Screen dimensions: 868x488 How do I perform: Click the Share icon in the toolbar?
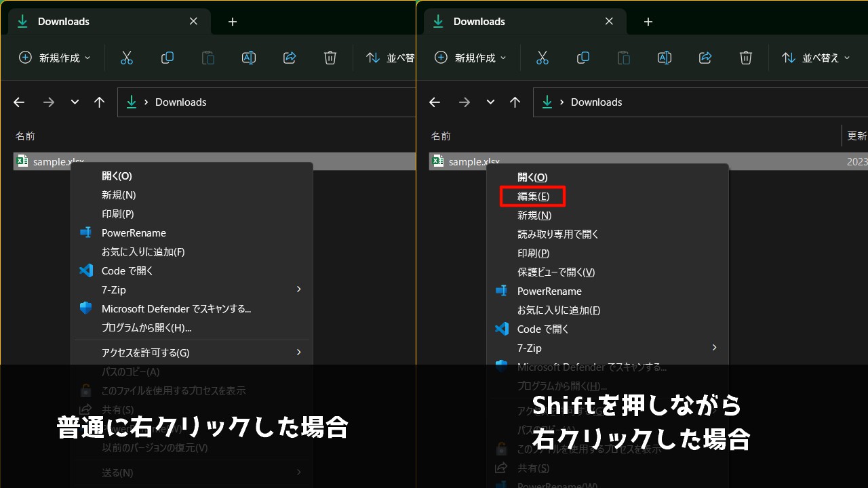point(290,58)
